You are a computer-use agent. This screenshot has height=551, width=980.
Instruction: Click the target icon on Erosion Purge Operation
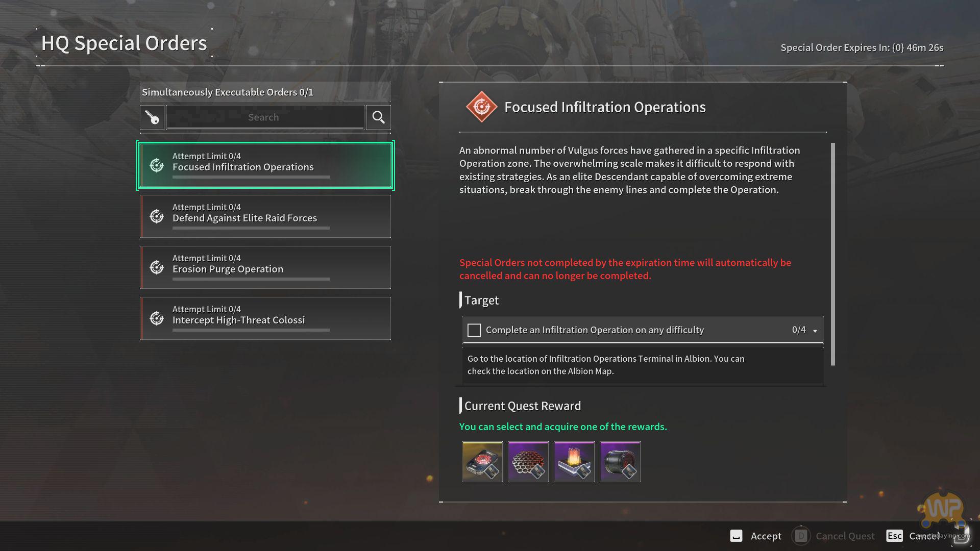(x=157, y=267)
